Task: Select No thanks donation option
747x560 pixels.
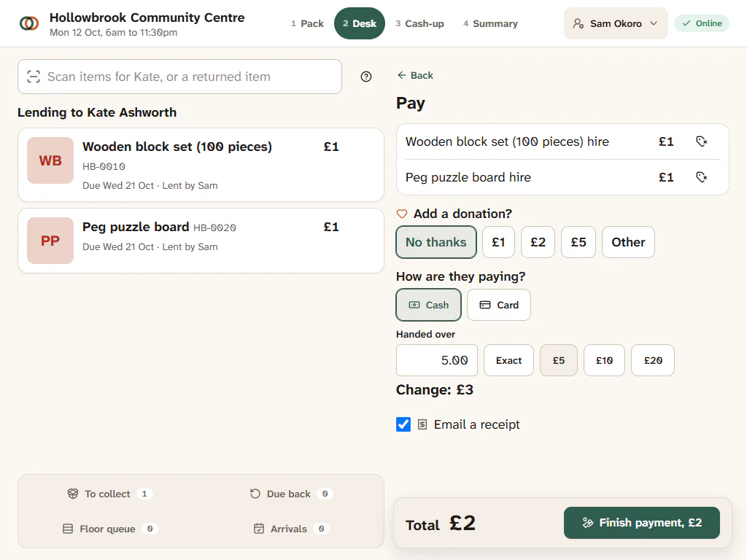Action: (x=436, y=242)
